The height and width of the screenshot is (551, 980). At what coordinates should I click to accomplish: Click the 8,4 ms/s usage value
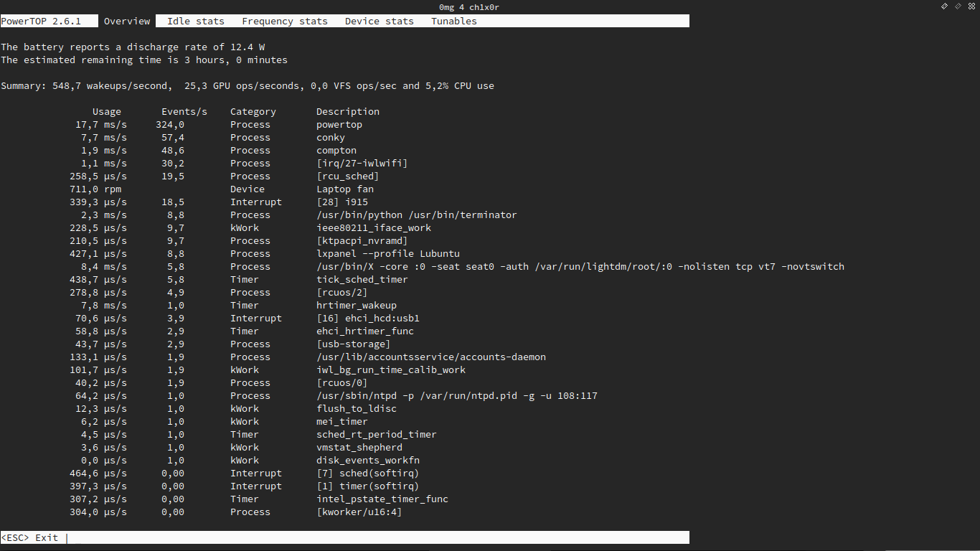pyautogui.click(x=104, y=266)
